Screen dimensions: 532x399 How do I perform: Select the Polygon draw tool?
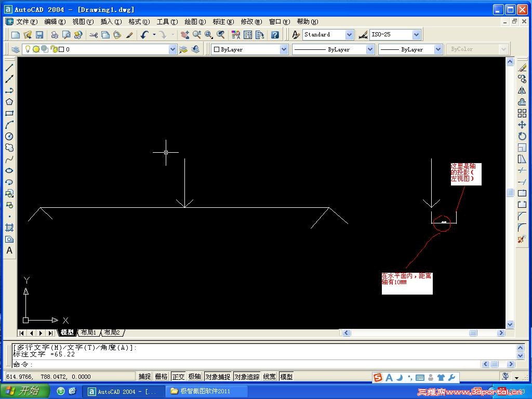[x=9, y=102]
